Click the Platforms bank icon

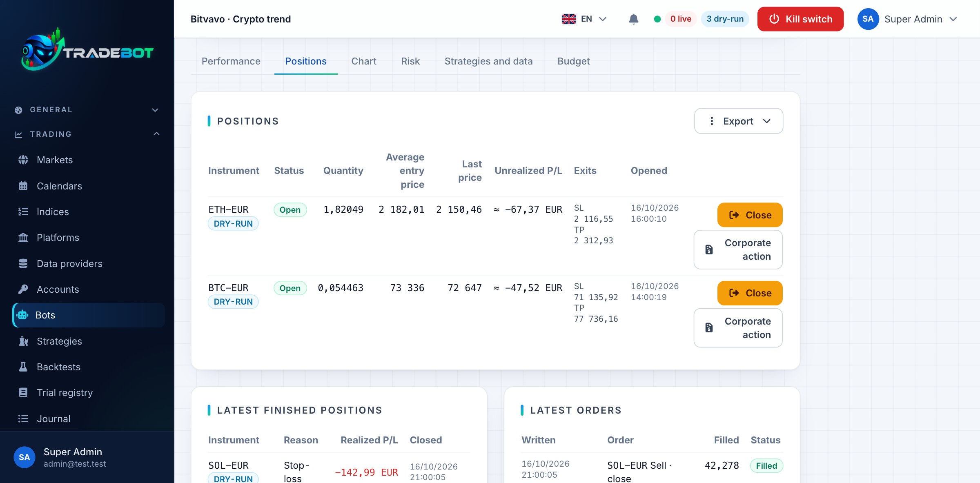coord(23,238)
